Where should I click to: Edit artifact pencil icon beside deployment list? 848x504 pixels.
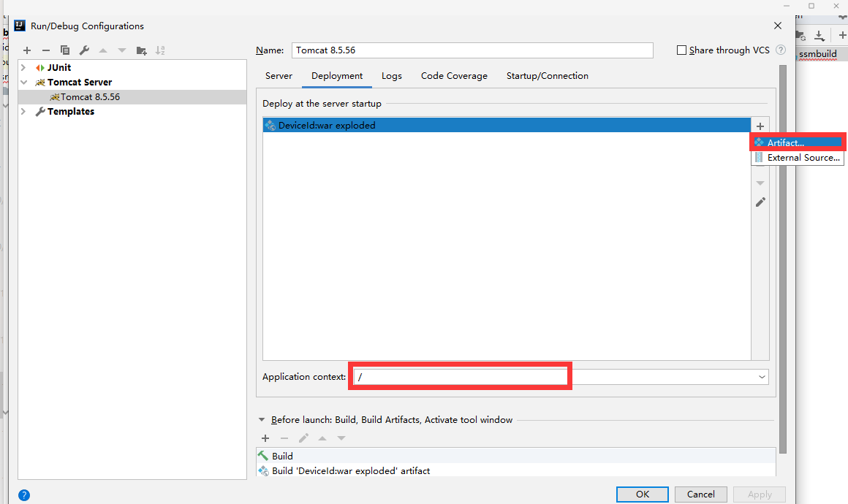click(760, 202)
